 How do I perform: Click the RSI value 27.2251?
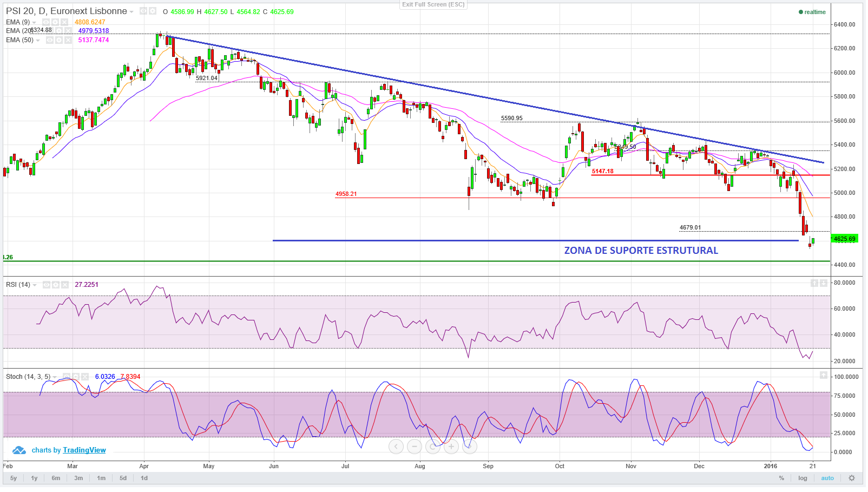pyautogui.click(x=87, y=285)
